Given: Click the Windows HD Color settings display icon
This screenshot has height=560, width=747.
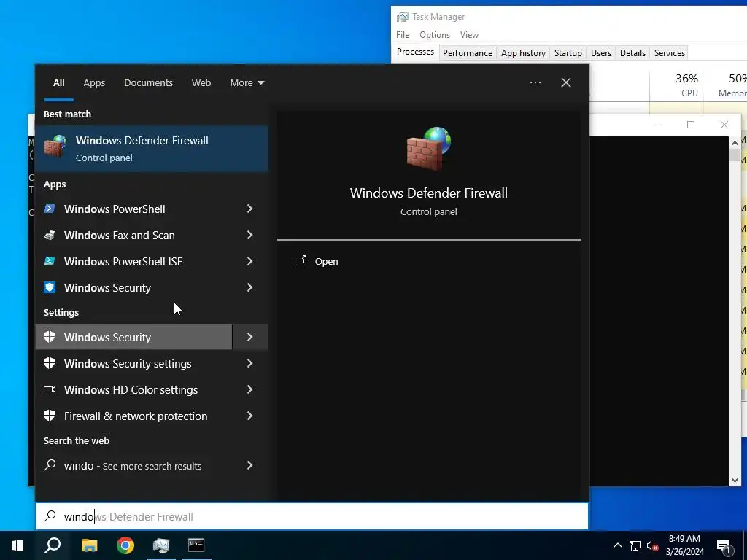Looking at the screenshot, I should click(x=50, y=389).
